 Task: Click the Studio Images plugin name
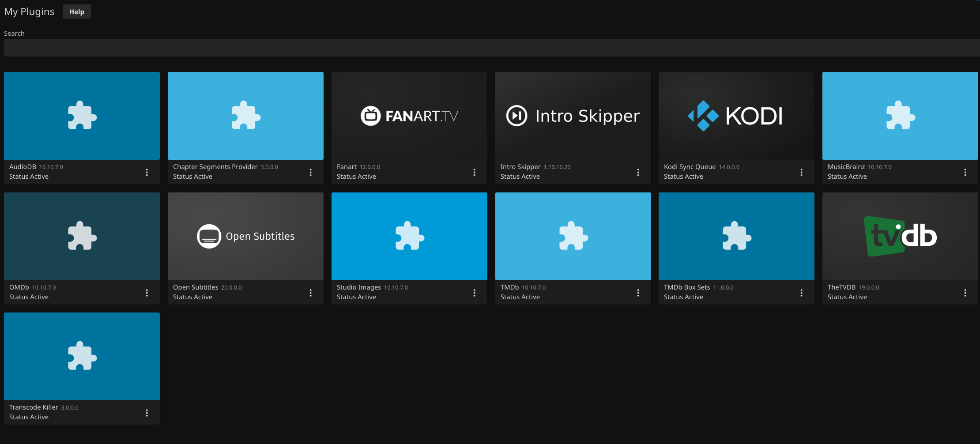[x=358, y=287]
